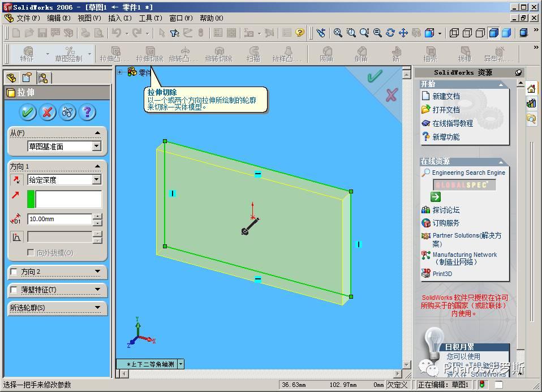
Task: Click 新增功能 link
Action: tap(446, 137)
